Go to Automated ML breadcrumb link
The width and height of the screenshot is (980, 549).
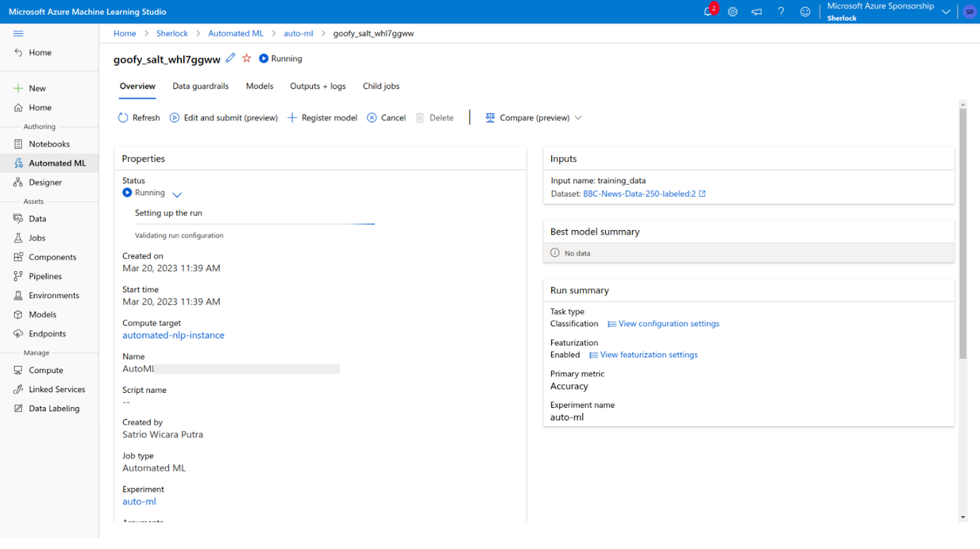tap(236, 34)
